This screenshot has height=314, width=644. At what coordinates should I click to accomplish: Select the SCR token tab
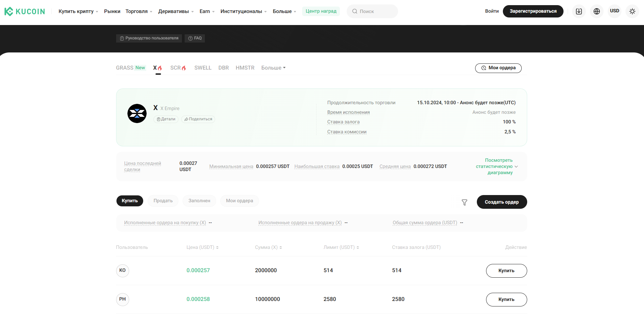(x=178, y=68)
